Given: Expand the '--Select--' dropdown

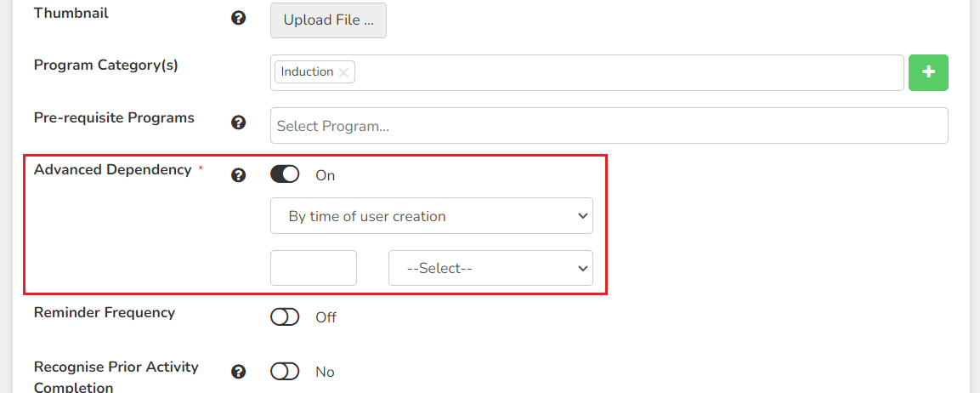Looking at the screenshot, I should click(x=490, y=268).
